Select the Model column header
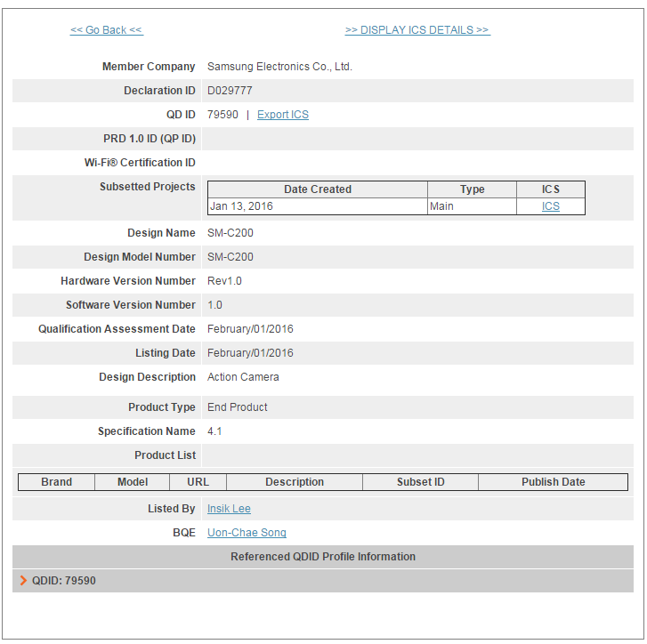 (x=133, y=482)
